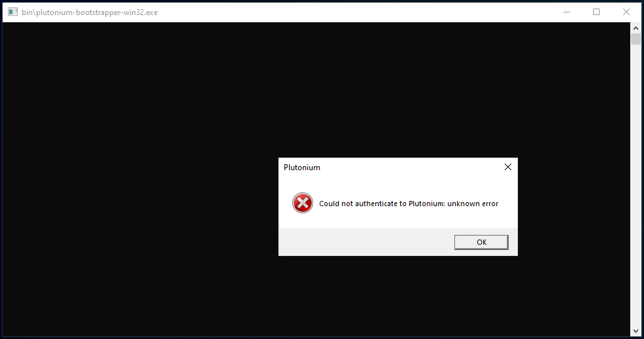Close the plutonium-bootstrapper console window
644x339 pixels.
click(x=626, y=12)
